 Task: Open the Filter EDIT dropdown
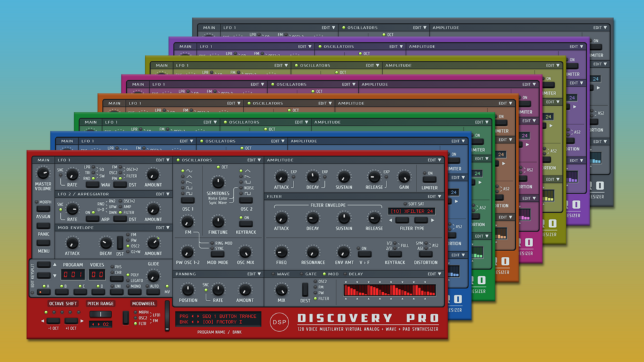434,197
